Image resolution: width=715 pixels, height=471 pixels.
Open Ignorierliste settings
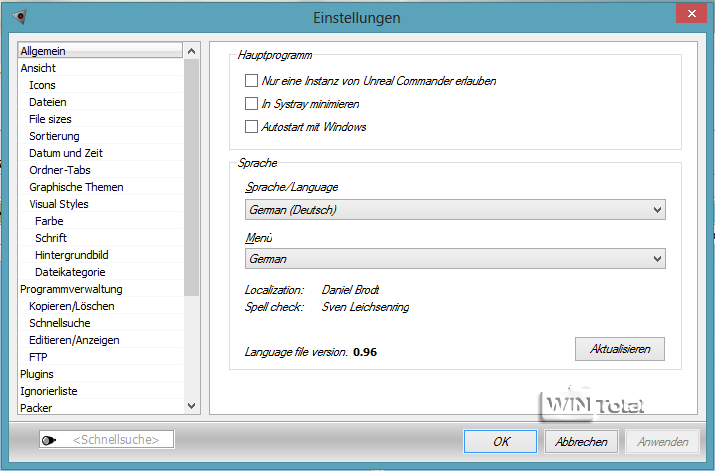[x=100, y=391]
